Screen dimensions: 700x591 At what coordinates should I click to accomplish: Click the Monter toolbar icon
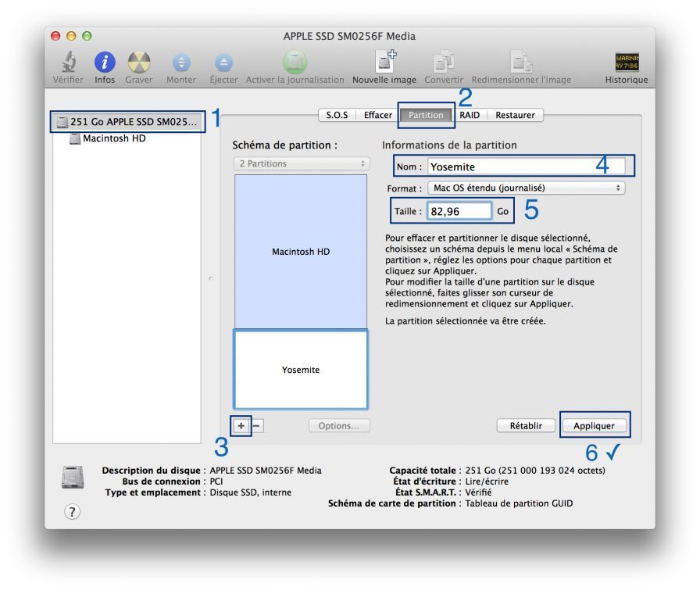click(181, 63)
